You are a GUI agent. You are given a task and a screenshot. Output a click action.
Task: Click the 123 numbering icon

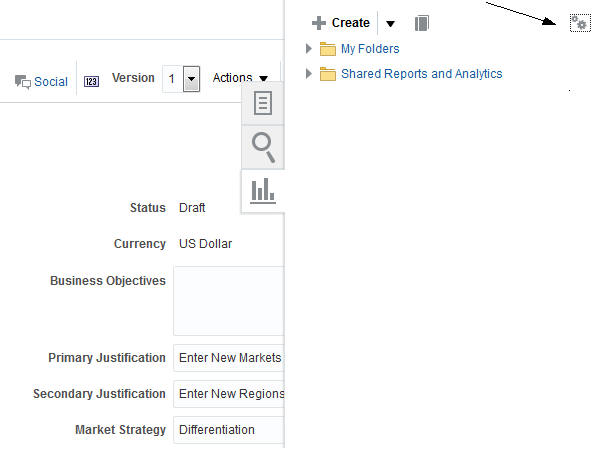(x=92, y=81)
